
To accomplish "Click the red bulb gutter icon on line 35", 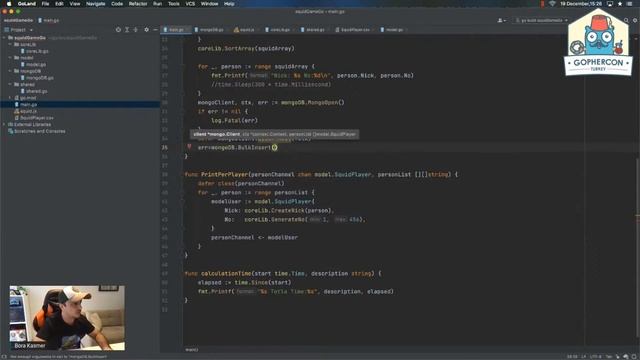I will click(189, 147).
